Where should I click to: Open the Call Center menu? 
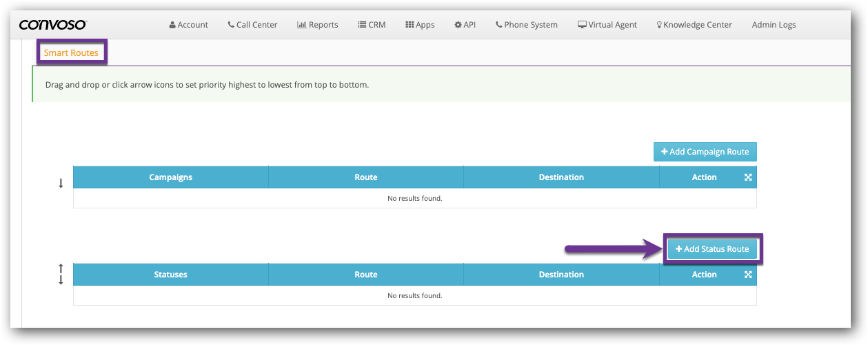252,25
